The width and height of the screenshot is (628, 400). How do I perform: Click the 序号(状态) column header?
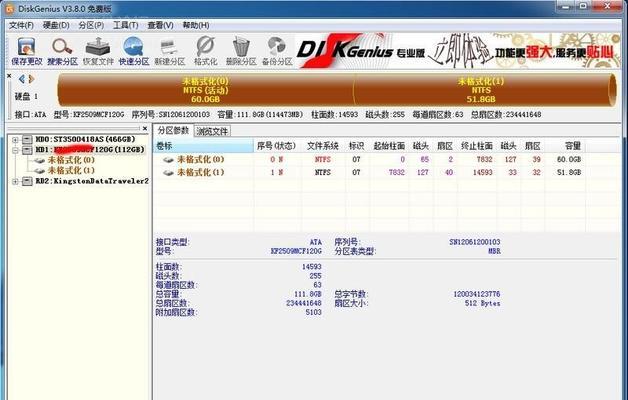276,146
